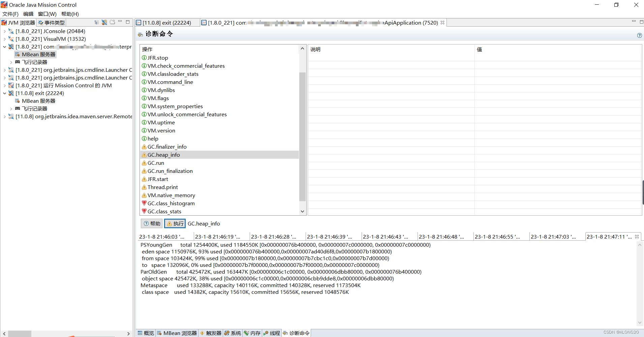The image size is (644, 337).
Task: Click the new folder icon in JVM browser
Action: [113, 22]
